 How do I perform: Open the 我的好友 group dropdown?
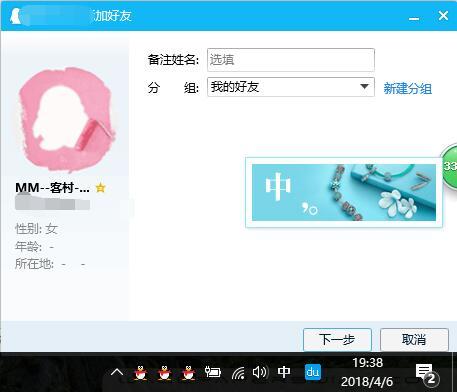tap(291, 87)
